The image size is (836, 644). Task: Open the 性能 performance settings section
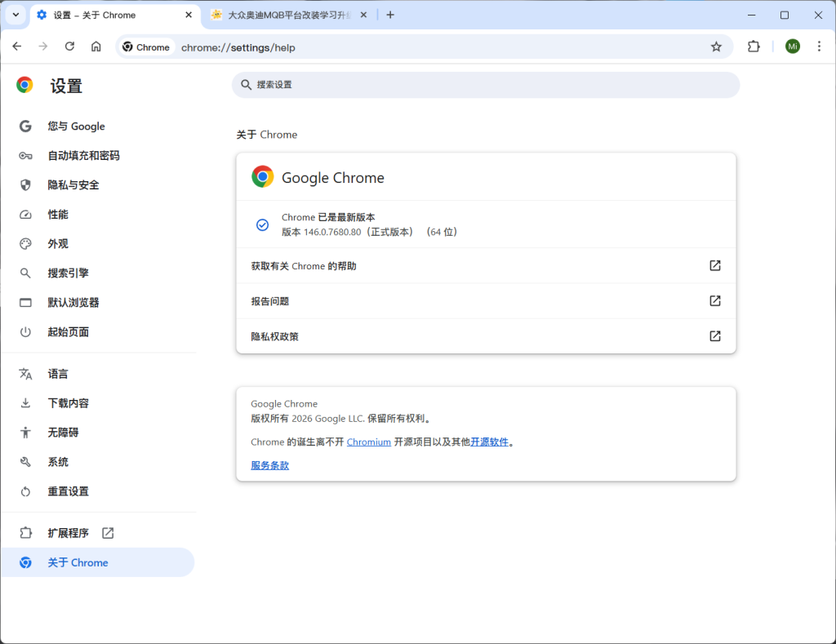point(58,214)
